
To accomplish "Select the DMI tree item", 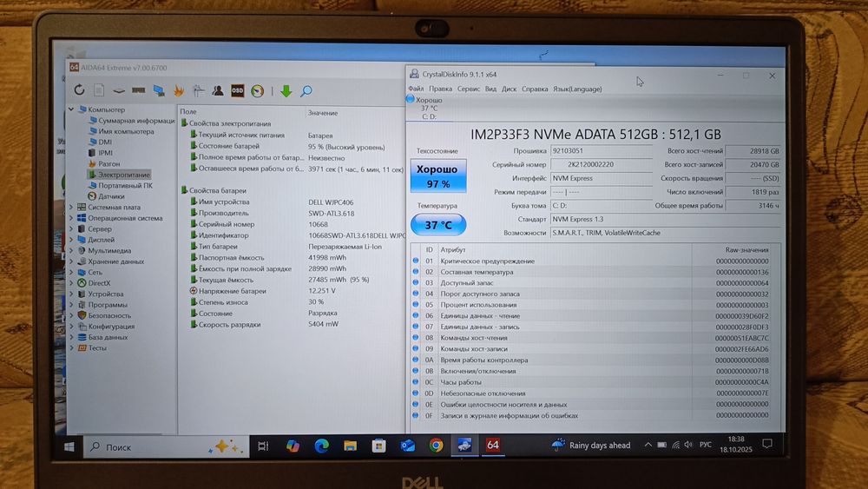I will [x=105, y=142].
